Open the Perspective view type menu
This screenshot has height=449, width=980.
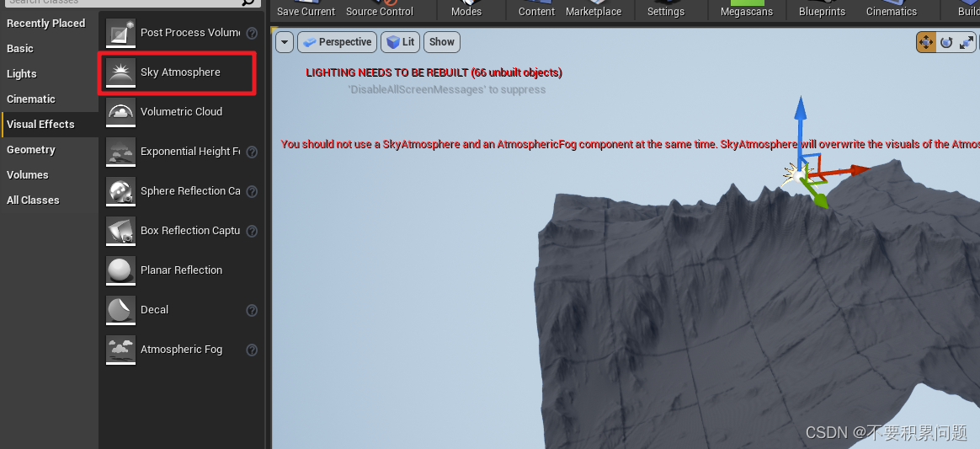click(x=338, y=42)
